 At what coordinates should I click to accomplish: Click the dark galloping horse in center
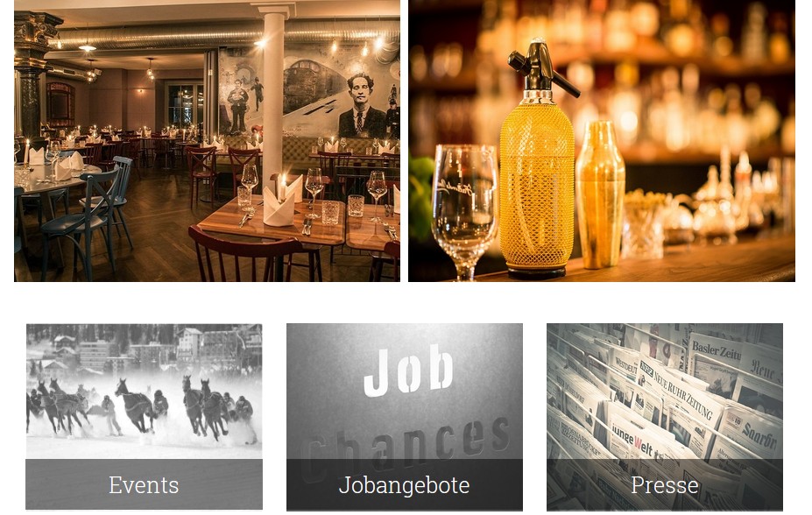135,406
